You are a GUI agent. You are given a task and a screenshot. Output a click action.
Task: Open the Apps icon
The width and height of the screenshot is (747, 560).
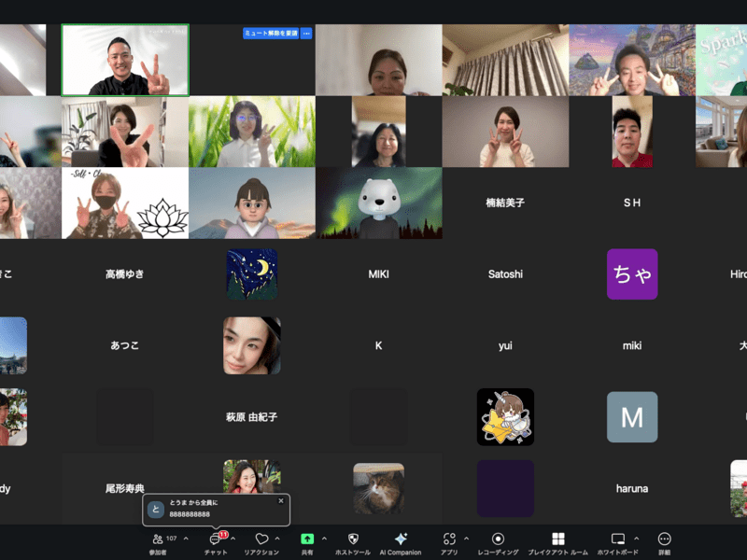(x=449, y=539)
